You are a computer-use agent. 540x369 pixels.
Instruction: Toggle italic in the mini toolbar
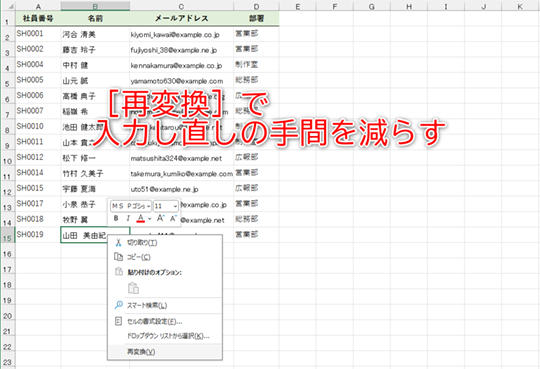click(128, 218)
